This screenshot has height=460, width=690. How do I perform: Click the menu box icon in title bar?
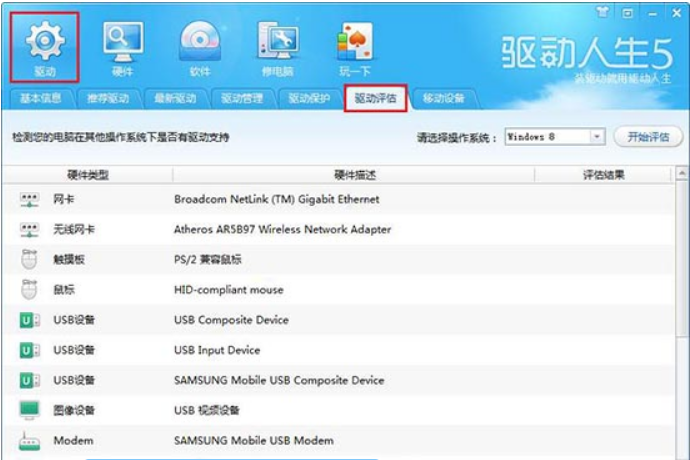628,13
